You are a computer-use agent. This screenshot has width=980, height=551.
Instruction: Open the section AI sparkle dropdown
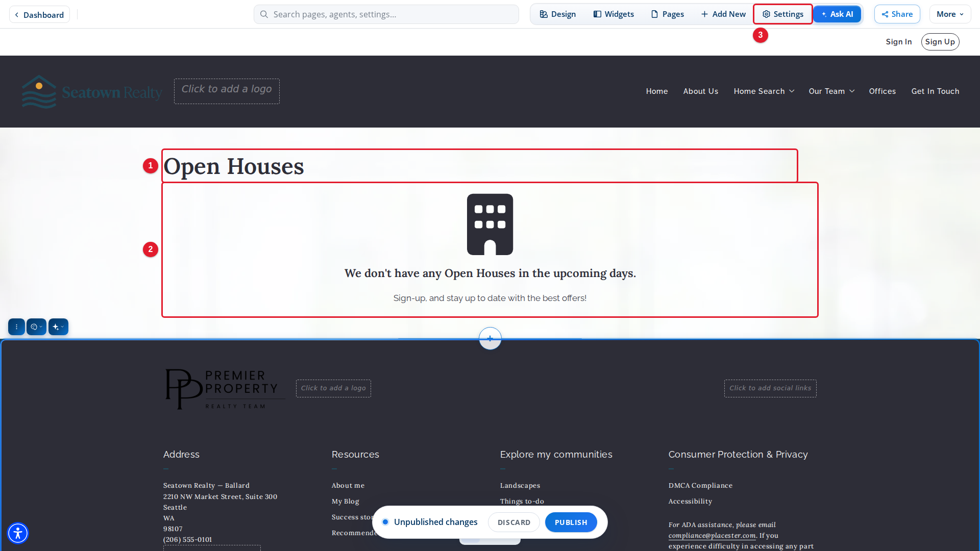point(58,327)
